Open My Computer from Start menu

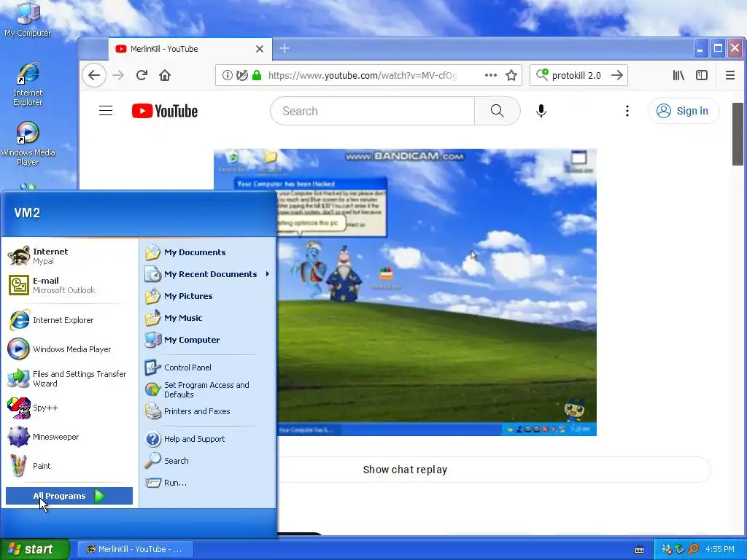click(x=208, y=340)
